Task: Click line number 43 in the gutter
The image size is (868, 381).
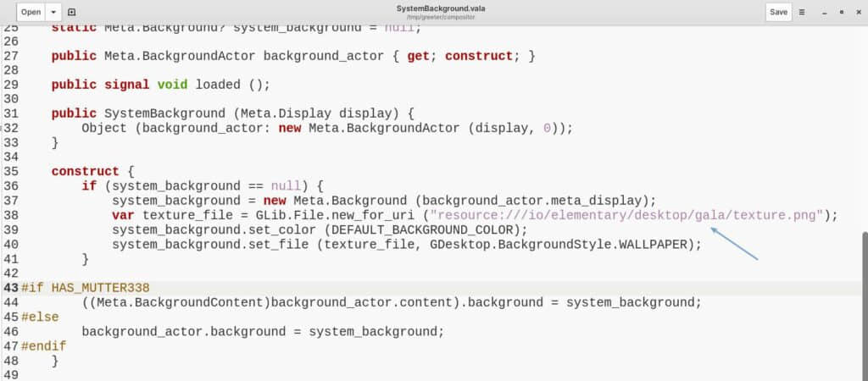Action: click(x=10, y=288)
